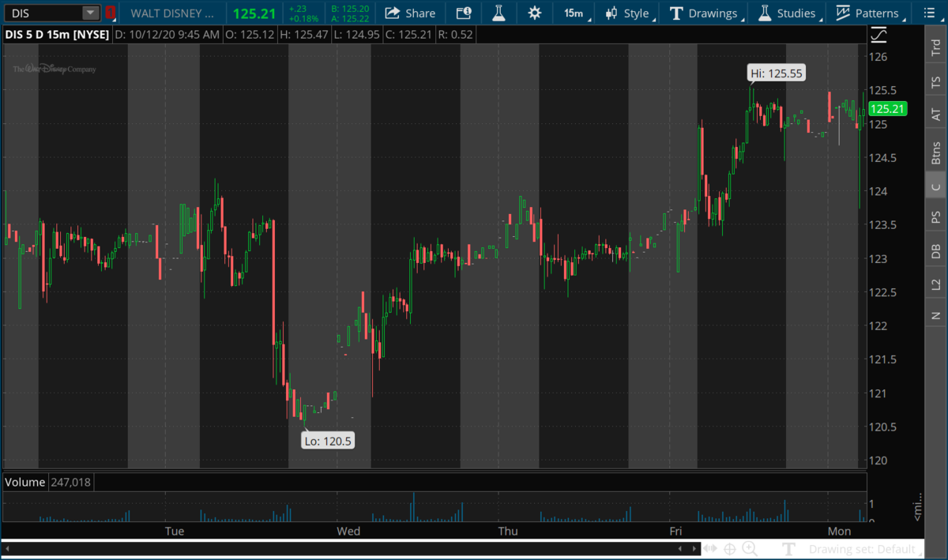Image resolution: width=948 pixels, height=560 pixels.
Task: Open the PS side tab
Action: 935,217
